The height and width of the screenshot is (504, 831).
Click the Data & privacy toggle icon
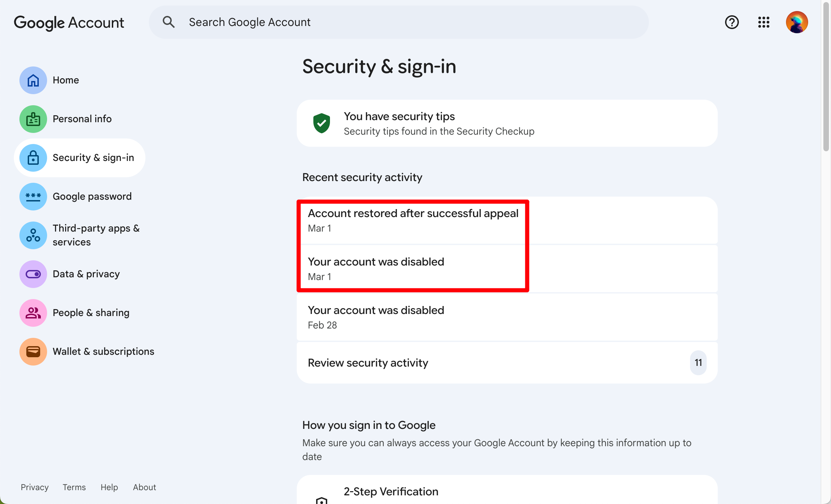click(x=33, y=274)
